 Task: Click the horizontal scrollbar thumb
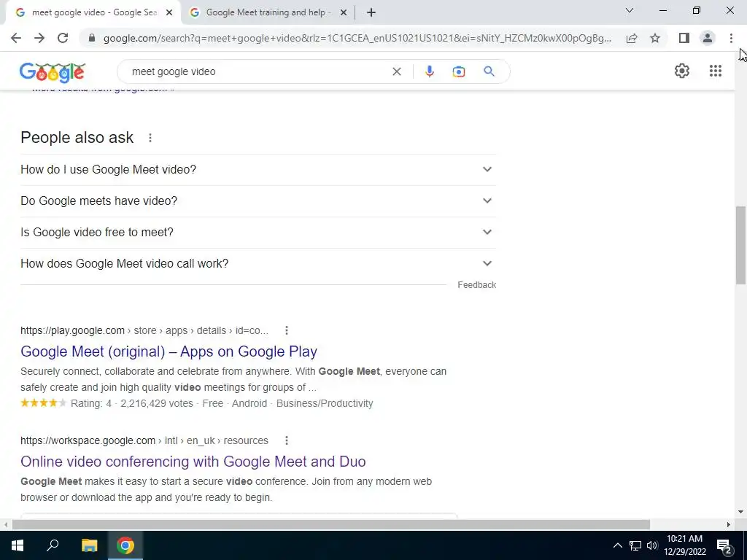tap(330, 524)
